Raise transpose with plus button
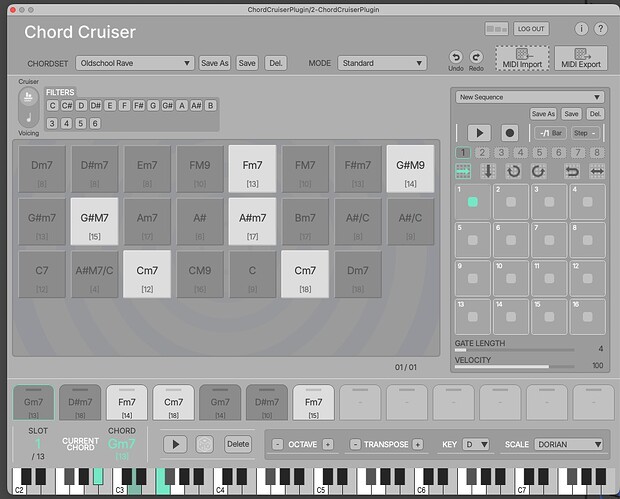This screenshot has height=499, width=620. pos(418,444)
